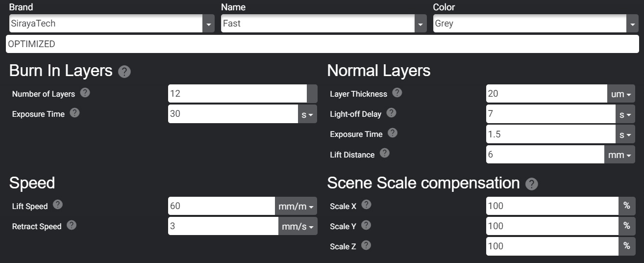Click help icon beside Light-off Delay

click(x=391, y=113)
